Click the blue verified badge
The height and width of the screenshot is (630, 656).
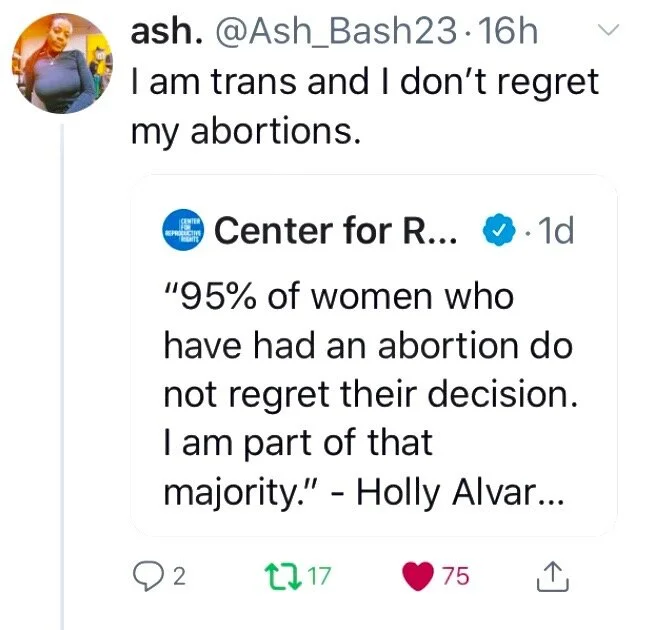click(498, 231)
